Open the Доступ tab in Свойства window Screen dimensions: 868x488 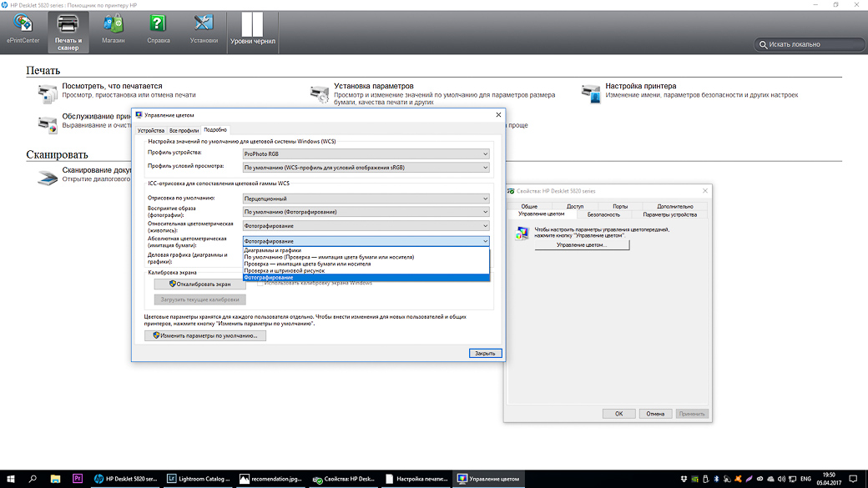574,206
